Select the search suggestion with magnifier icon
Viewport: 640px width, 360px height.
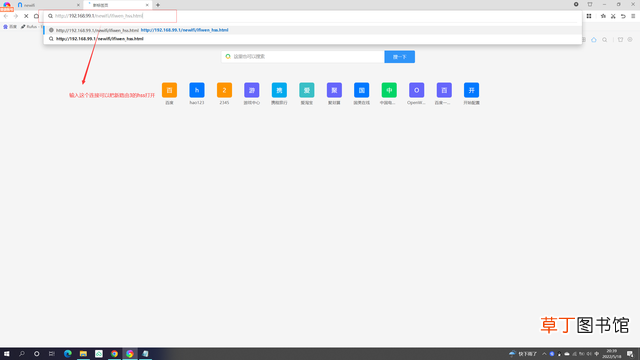coord(313,39)
